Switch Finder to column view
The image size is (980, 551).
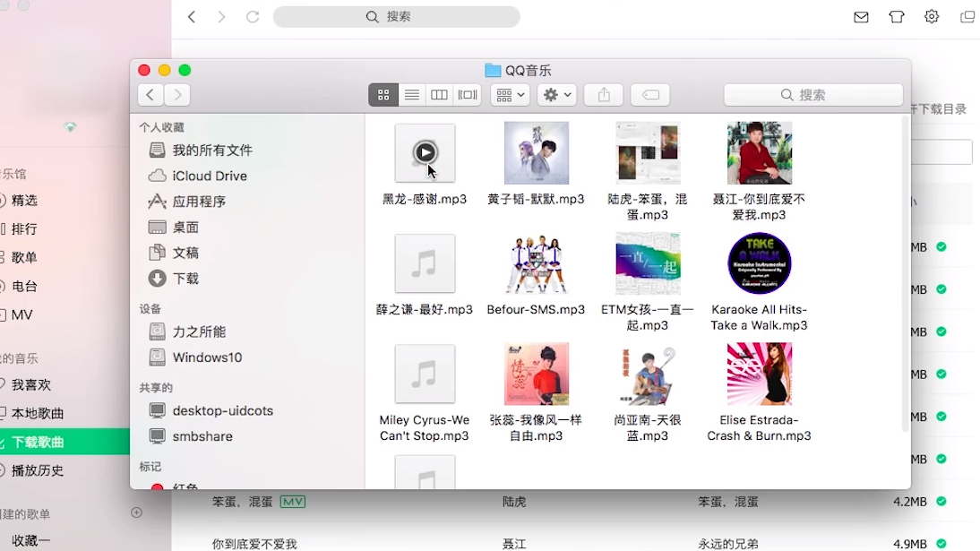click(439, 95)
